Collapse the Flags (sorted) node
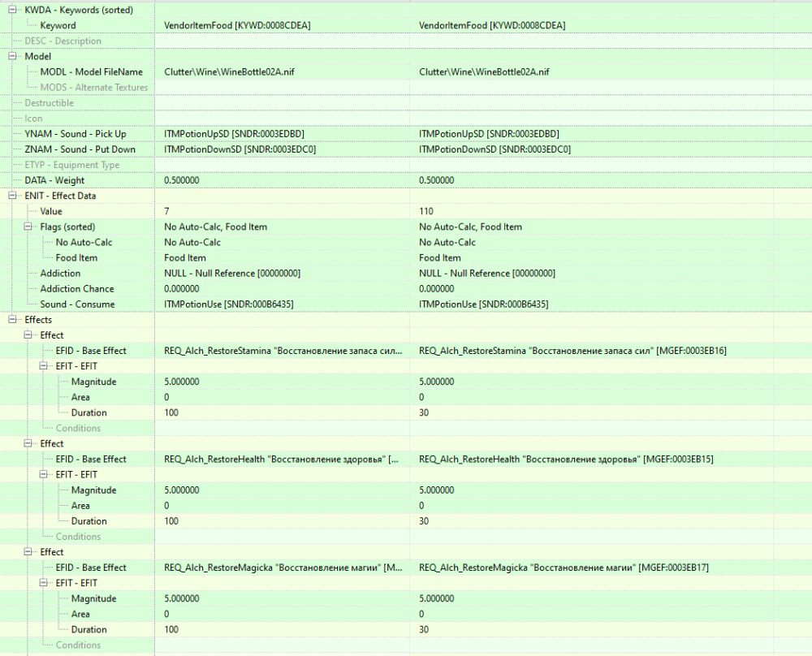This screenshot has width=812, height=656. (x=28, y=227)
